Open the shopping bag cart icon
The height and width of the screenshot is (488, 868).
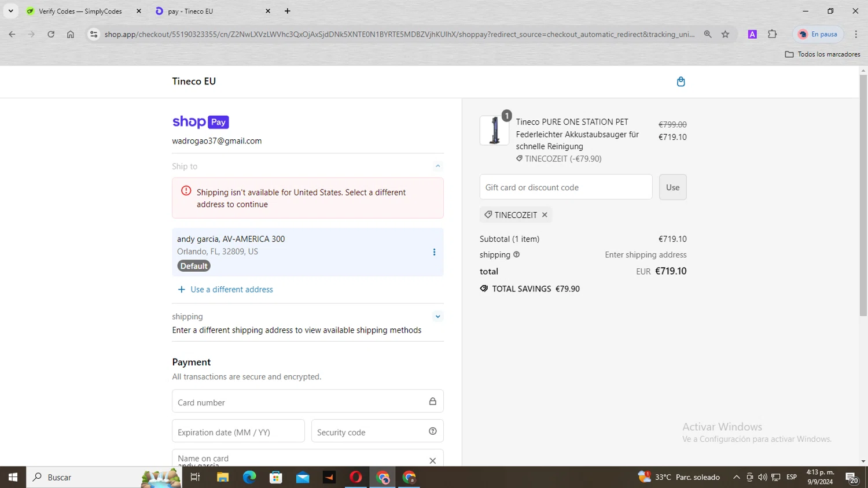[x=681, y=82]
